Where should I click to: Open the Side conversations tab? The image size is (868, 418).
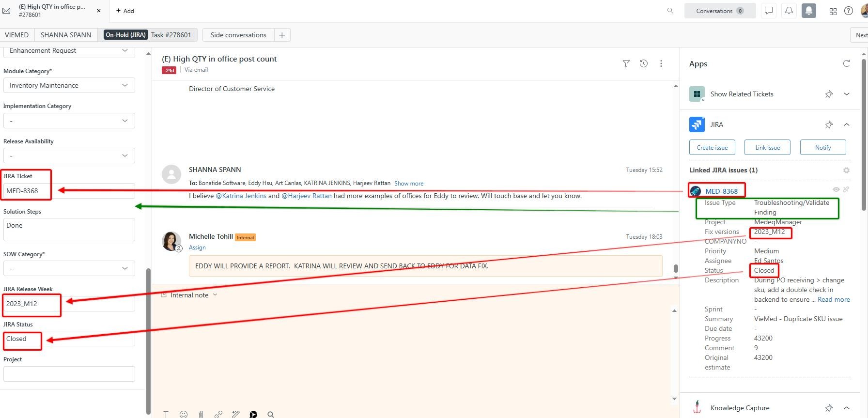pos(238,35)
